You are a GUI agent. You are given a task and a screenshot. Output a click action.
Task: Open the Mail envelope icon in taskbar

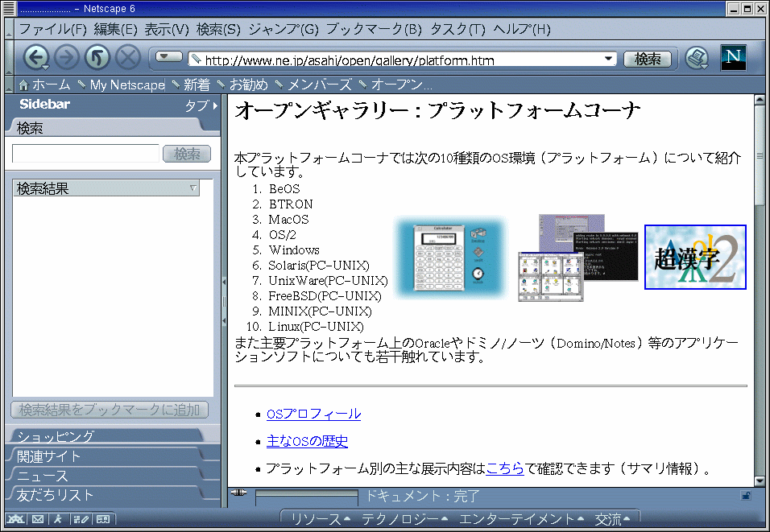38,519
